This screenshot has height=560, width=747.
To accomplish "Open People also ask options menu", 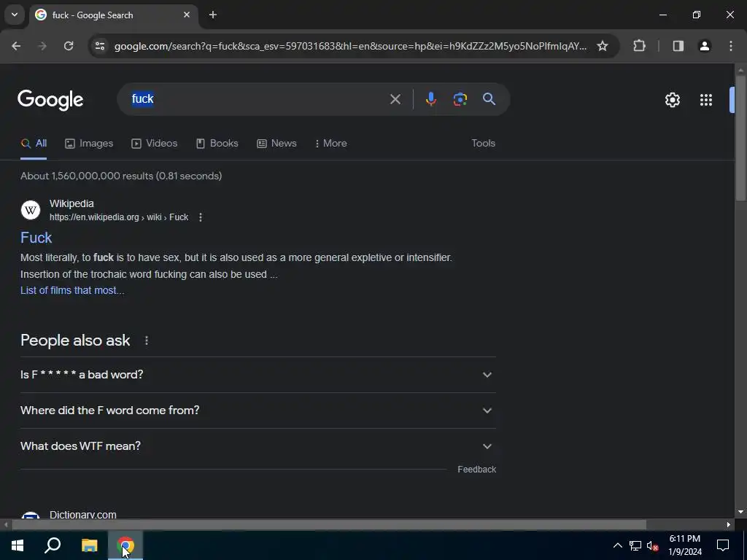I will (146, 341).
